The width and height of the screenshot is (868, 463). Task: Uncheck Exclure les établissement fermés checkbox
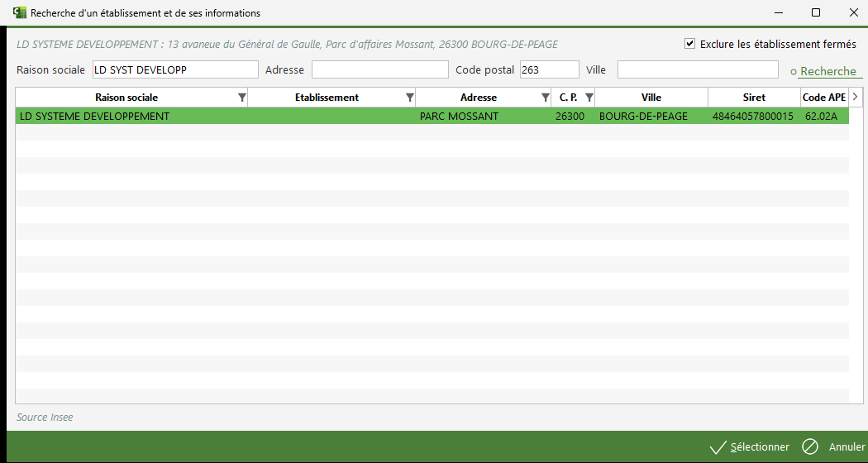coord(689,44)
